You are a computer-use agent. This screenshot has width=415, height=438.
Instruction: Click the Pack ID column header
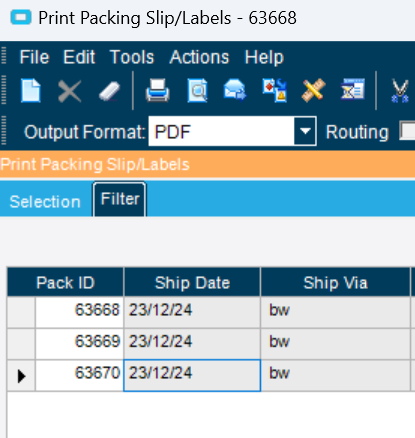coord(65,283)
